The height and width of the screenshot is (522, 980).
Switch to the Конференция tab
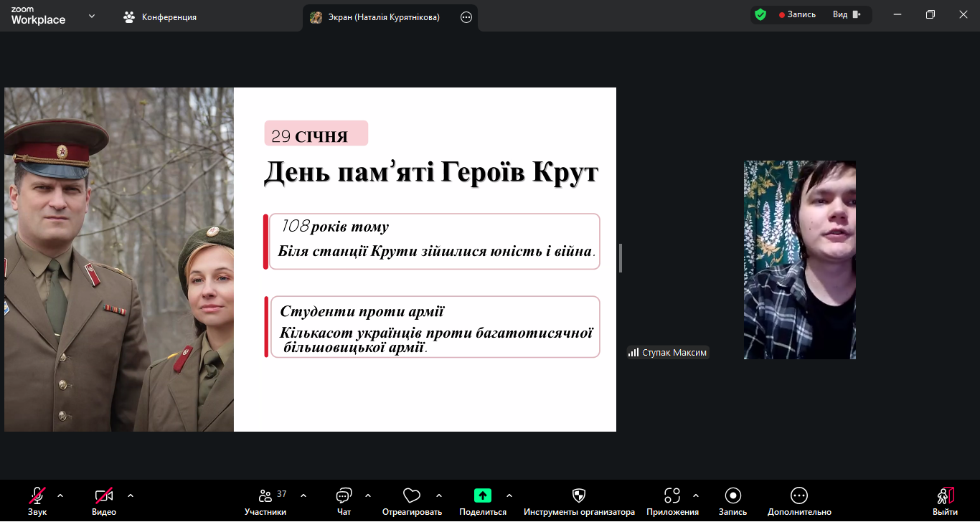pos(161,17)
